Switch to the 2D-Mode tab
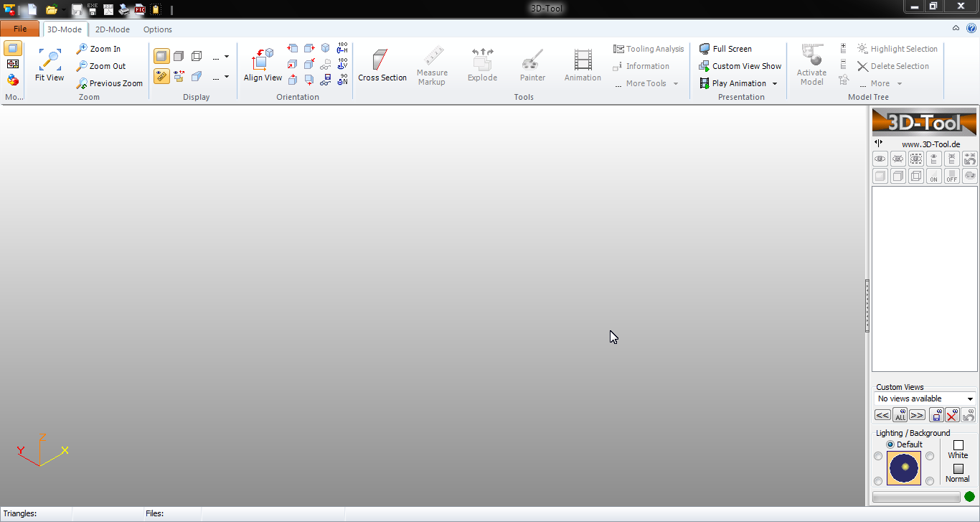Viewport: 980px width, 522px height. tap(113, 29)
